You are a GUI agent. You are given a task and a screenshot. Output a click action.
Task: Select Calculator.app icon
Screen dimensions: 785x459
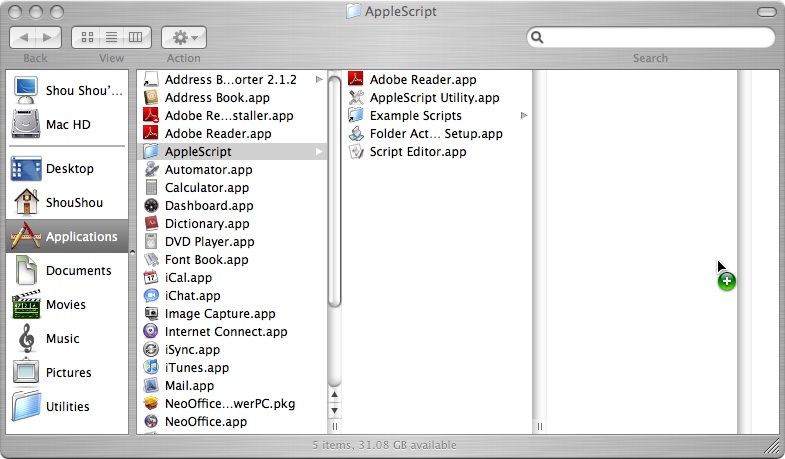click(x=151, y=188)
